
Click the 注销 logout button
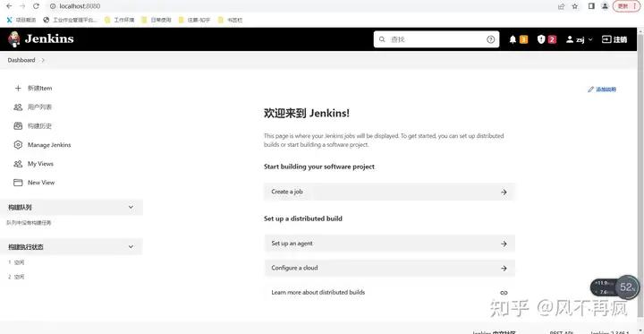pos(614,39)
